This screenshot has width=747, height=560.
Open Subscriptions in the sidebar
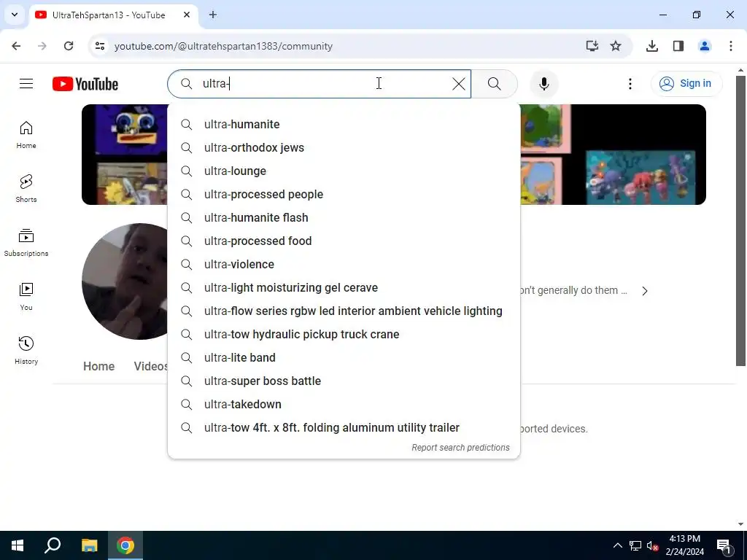(x=26, y=242)
